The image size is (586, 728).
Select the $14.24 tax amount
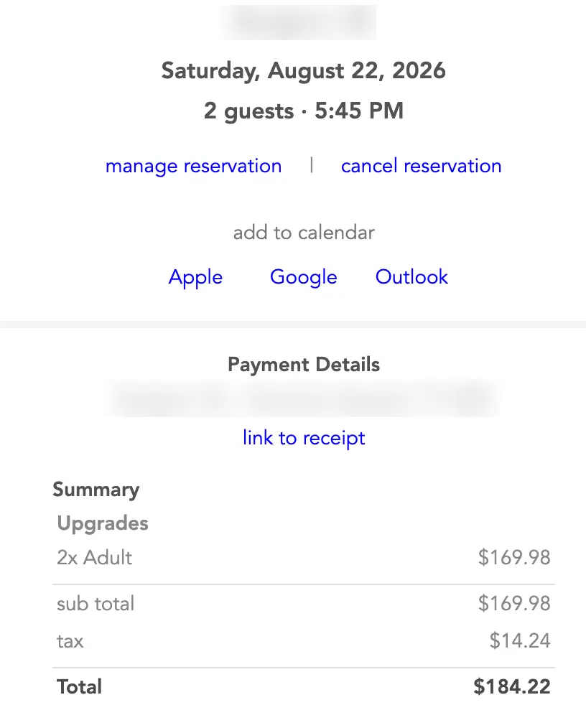(520, 640)
